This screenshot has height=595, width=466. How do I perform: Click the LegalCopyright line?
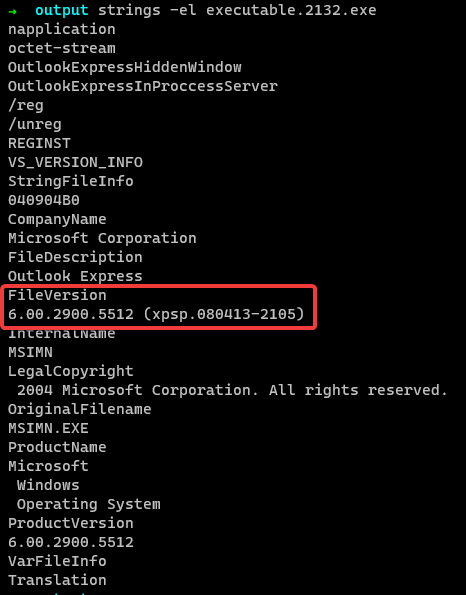click(71, 371)
